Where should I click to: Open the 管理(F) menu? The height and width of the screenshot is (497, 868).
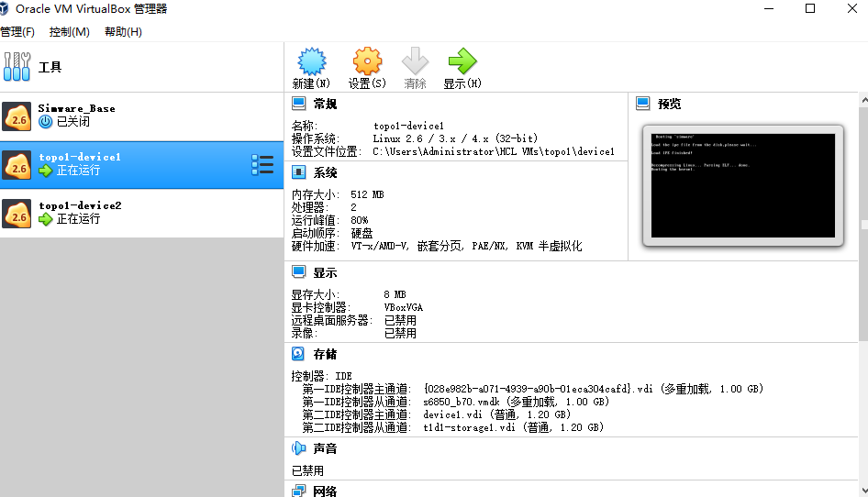coord(17,32)
